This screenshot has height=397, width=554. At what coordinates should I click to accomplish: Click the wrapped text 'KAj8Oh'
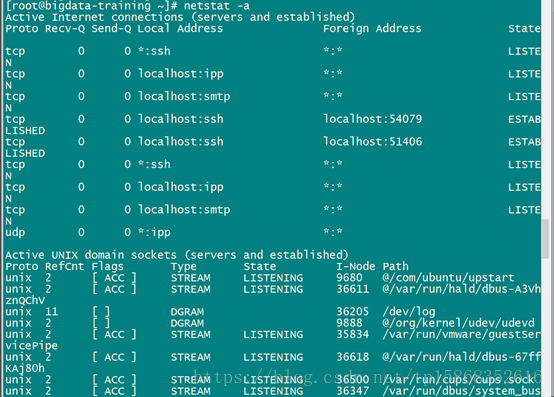coord(25,368)
